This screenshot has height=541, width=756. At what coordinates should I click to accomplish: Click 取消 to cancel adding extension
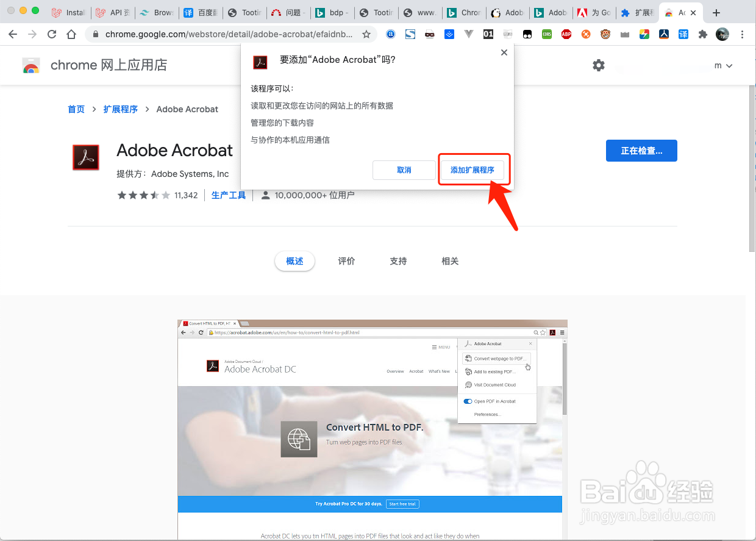pyautogui.click(x=404, y=170)
